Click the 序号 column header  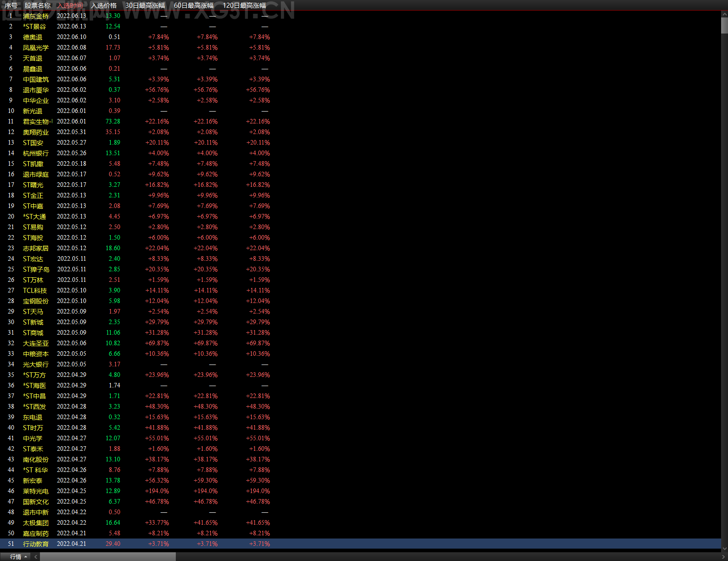[x=11, y=6]
